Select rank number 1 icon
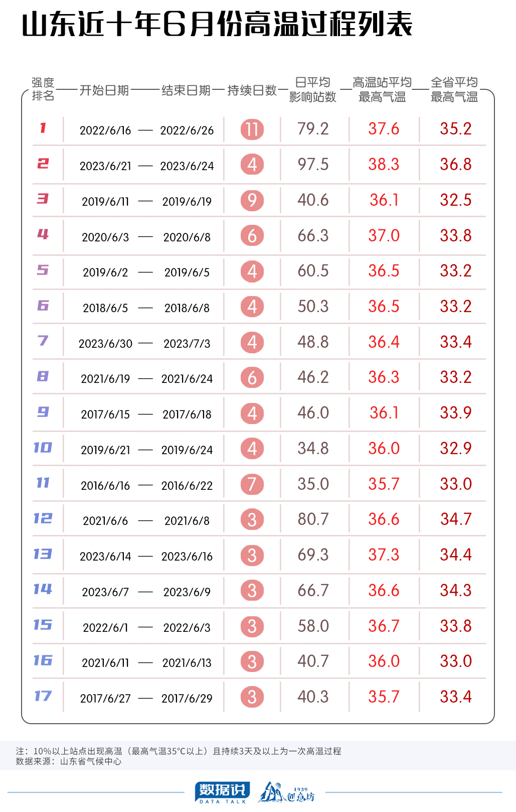516x812 pixels. tap(43, 128)
